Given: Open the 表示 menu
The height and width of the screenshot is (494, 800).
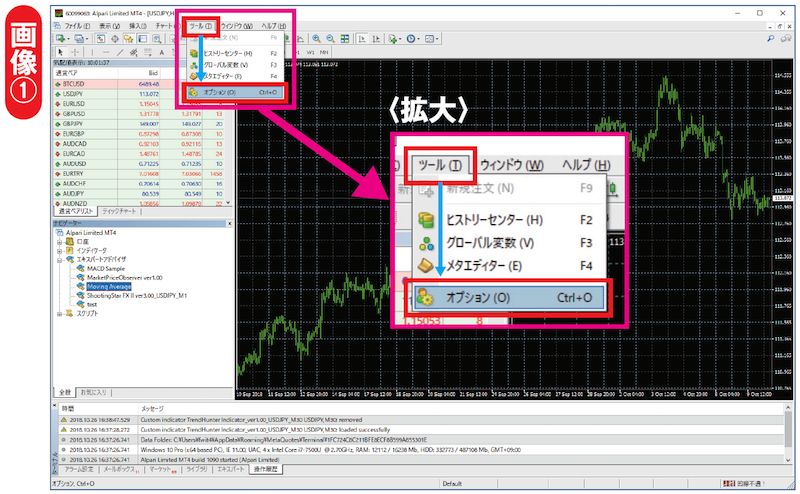Looking at the screenshot, I should pos(109,26).
